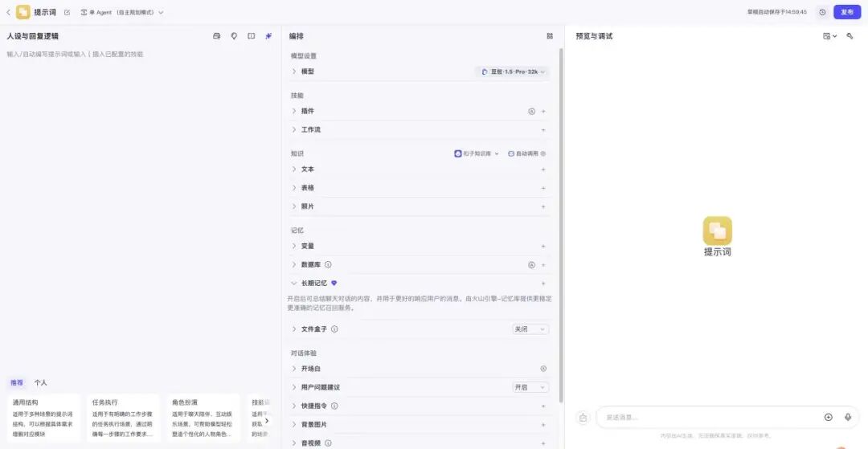
Task: Open the 扣子知识库 dropdown
Action: pos(477,153)
